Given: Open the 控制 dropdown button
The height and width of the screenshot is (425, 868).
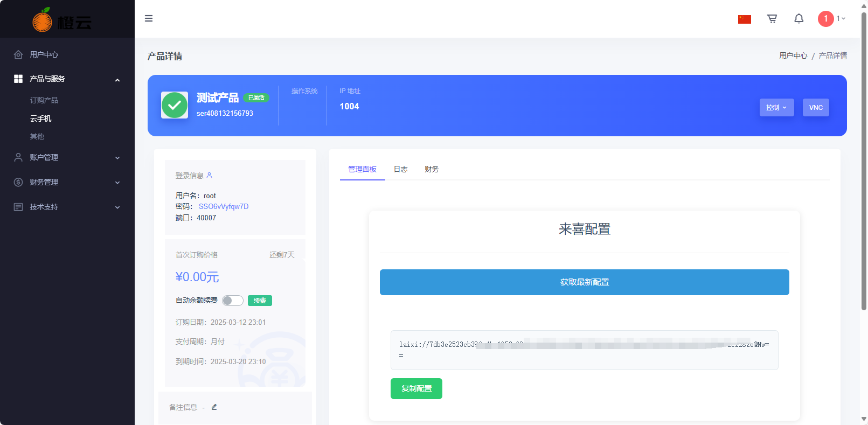Looking at the screenshot, I should click(776, 108).
